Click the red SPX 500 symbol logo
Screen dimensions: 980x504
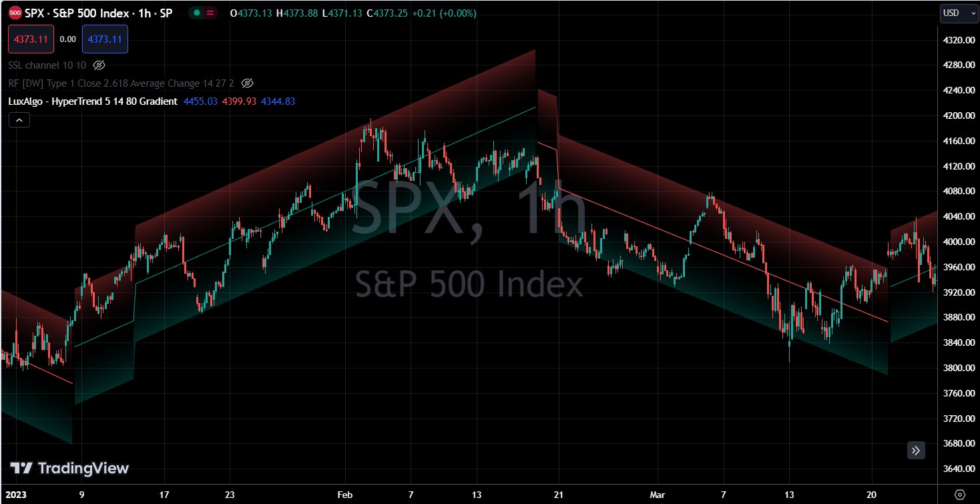pos(15,13)
